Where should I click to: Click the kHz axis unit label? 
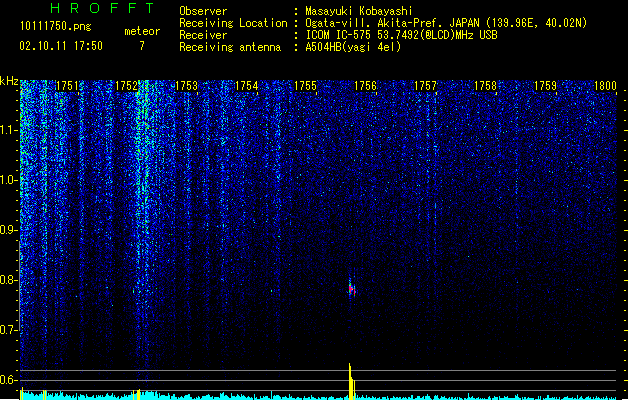tap(9, 81)
